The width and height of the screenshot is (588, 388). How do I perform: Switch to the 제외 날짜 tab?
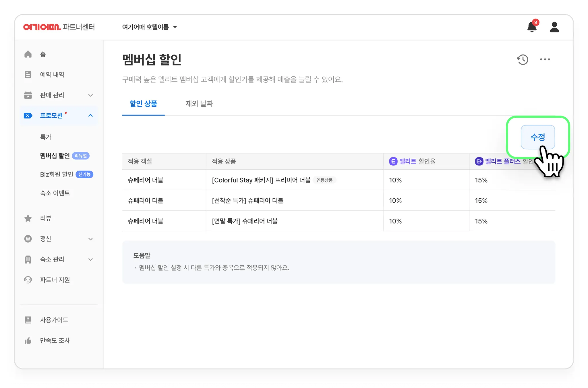click(199, 104)
